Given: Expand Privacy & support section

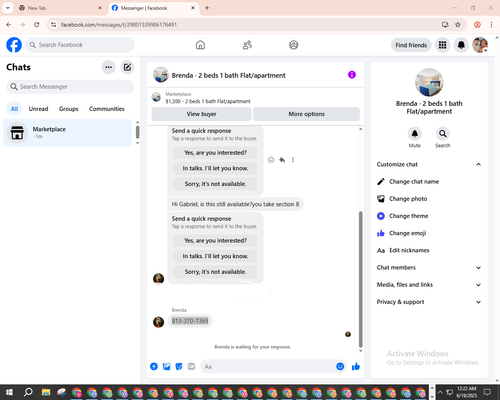Looking at the screenshot, I should coord(429,302).
